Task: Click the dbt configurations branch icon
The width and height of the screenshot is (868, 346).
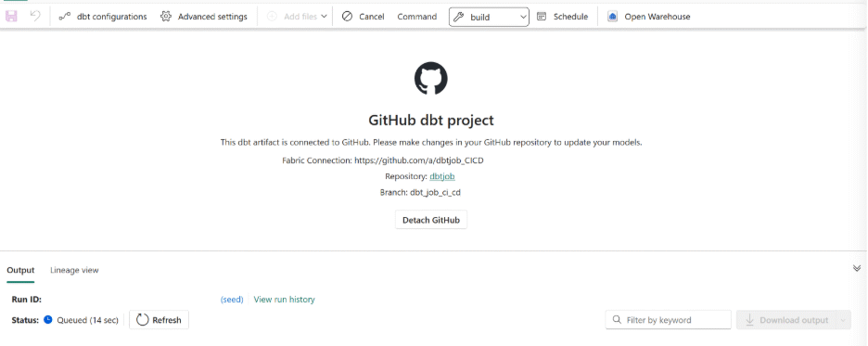Action: [x=64, y=17]
